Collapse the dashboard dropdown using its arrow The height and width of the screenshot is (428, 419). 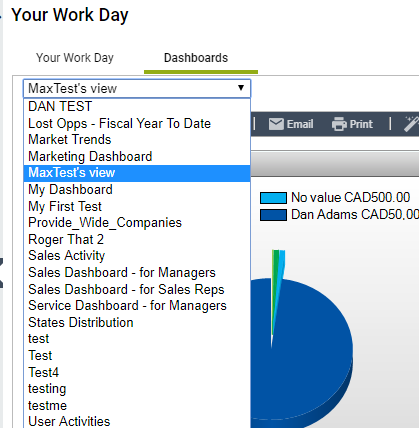241,88
